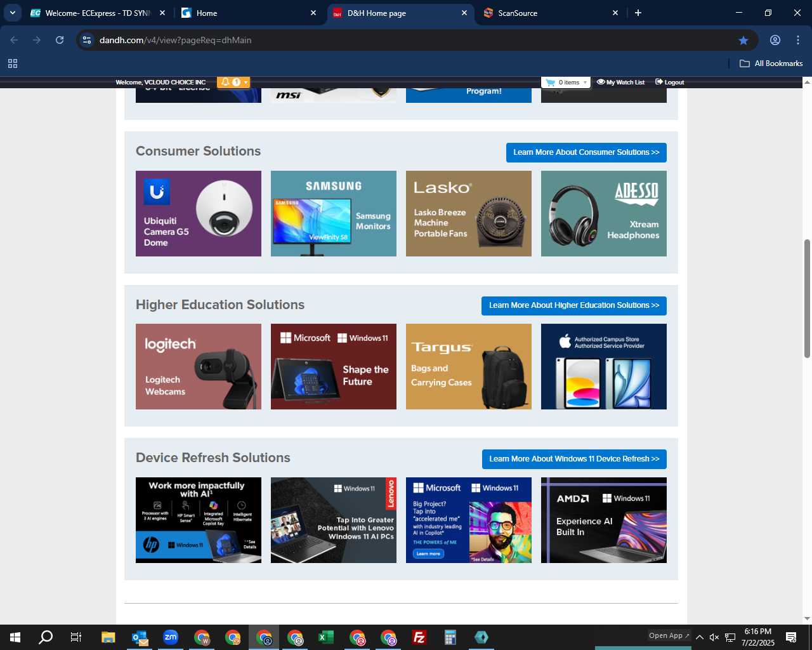Open the Lenovo Windows 11 AI PCs banner

334,520
